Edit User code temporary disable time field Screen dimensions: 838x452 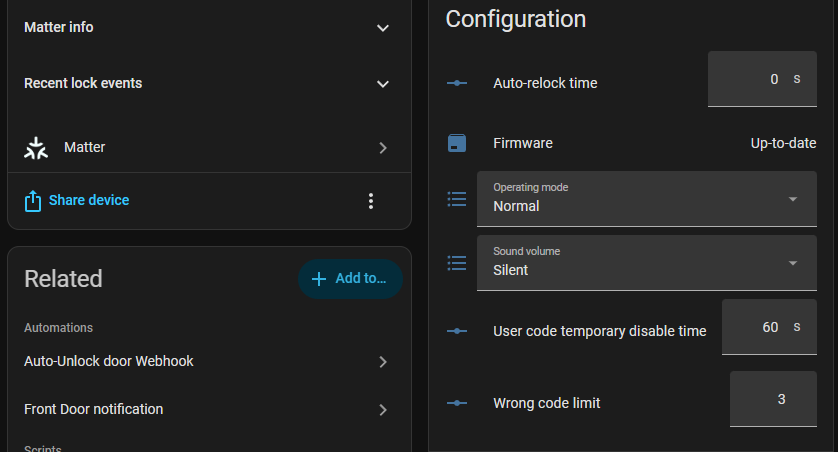769,327
